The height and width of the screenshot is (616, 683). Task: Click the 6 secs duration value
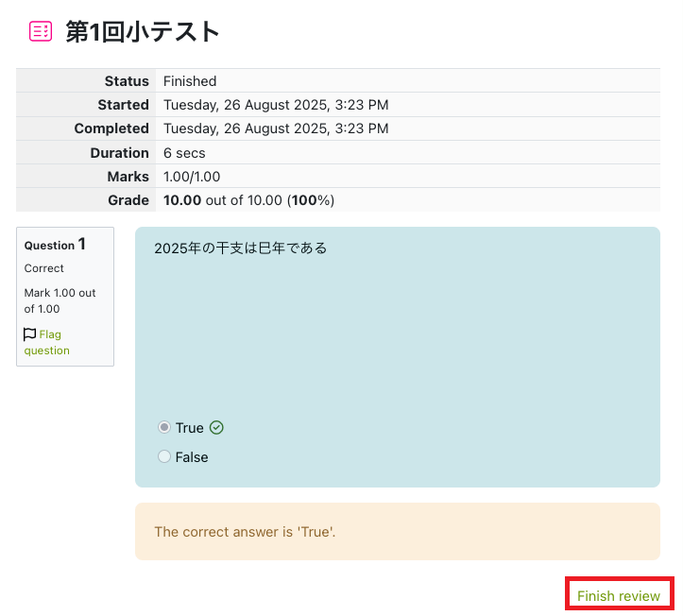(x=184, y=153)
